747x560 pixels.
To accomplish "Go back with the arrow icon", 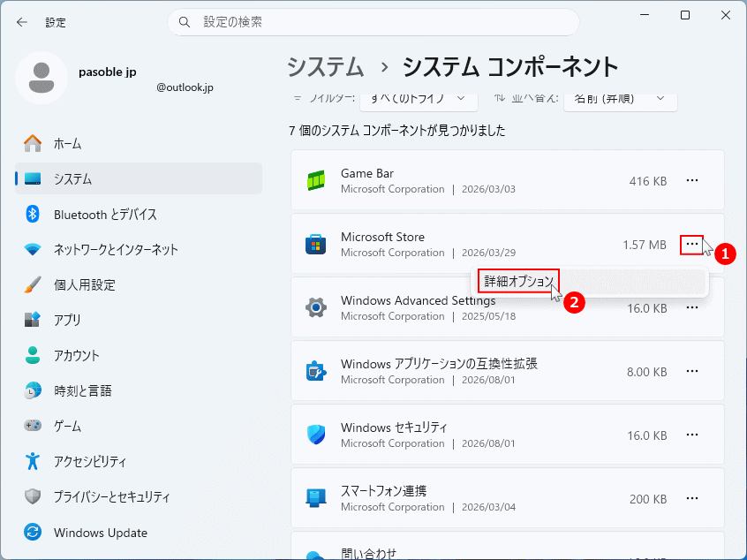I will tap(22, 22).
